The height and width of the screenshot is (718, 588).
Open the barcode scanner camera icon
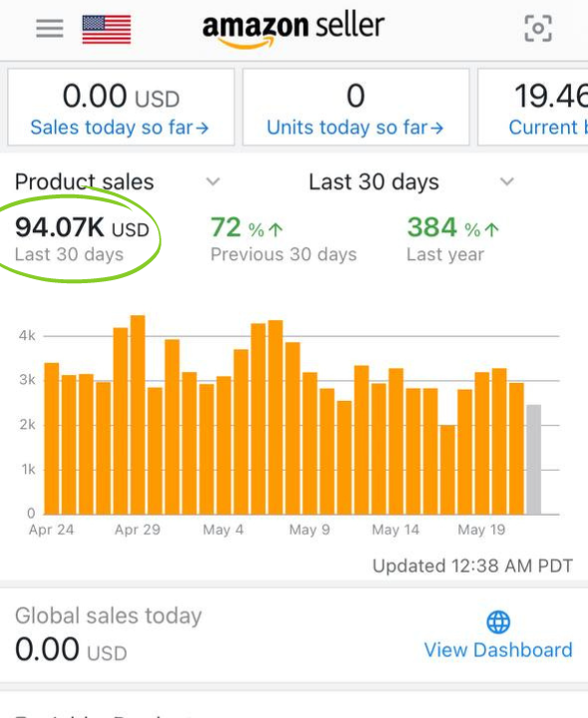[x=537, y=28]
